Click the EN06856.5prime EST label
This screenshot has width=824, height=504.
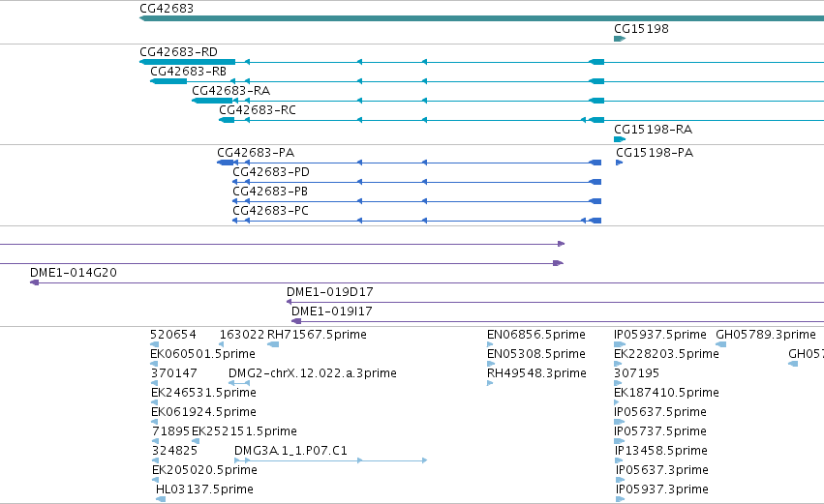click(536, 335)
